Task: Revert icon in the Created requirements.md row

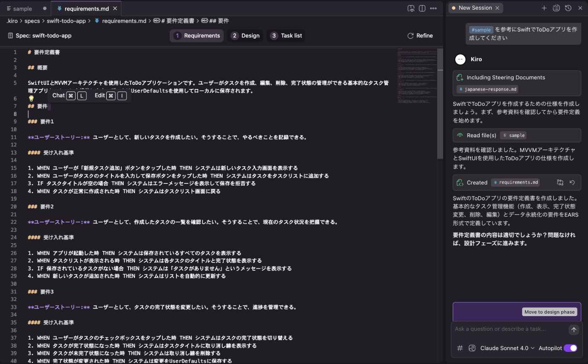Action: [x=572, y=183]
